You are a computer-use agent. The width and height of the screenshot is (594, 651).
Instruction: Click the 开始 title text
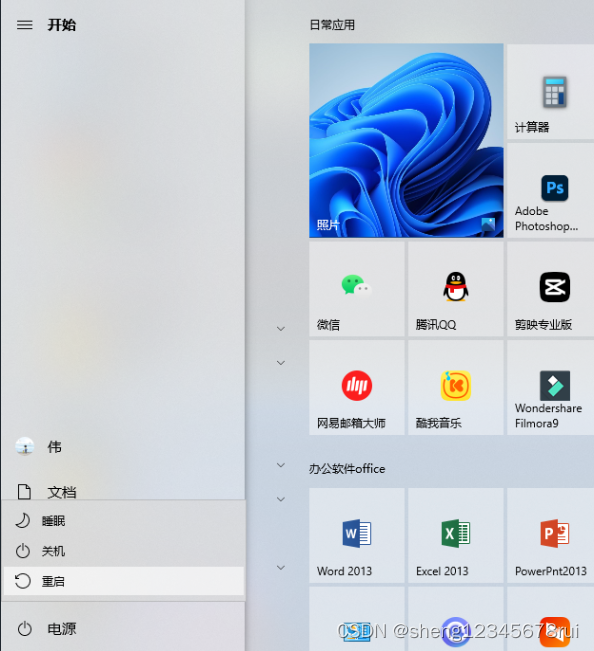pyautogui.click(x=61, y=25)
